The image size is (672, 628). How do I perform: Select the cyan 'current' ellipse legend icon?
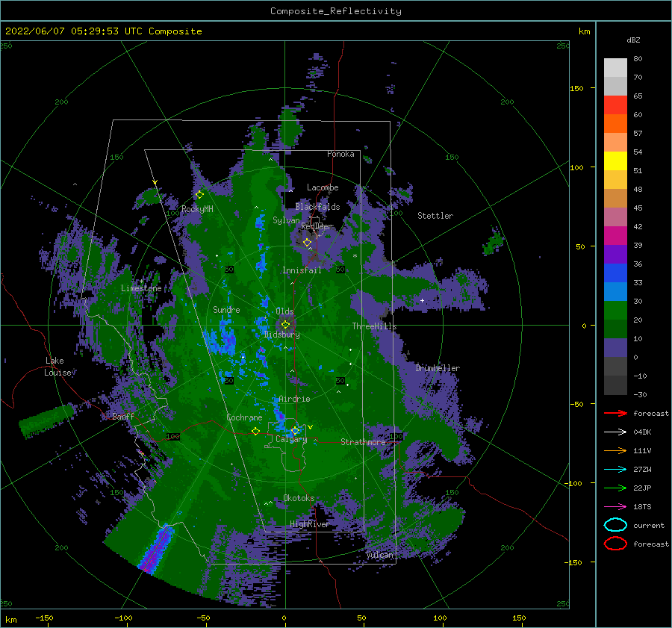pos(615,525)
